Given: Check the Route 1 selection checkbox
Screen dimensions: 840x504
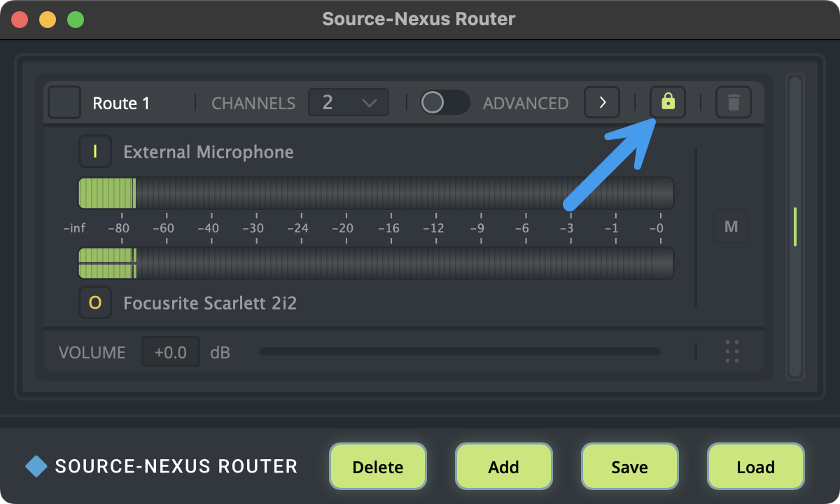Looking at the screenshot, I should (x=64, y=103).
